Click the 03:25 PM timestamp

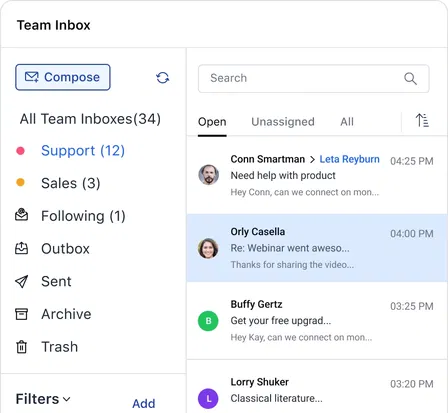pyautogui.click(x=412, y=306)
